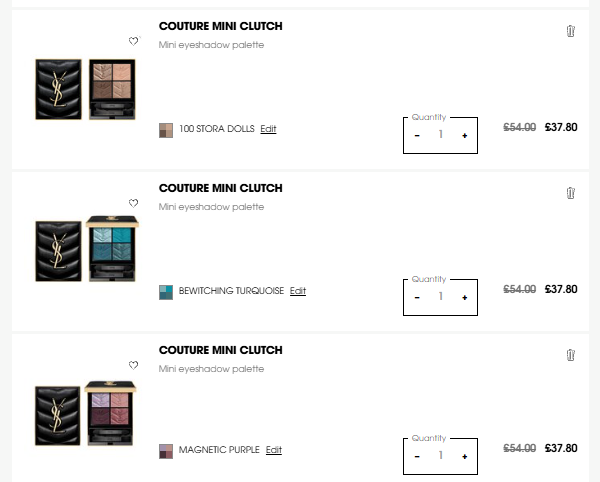Edit the Bewitching Turquoise shade
Image resolution: width=600 pixels, height=482 pixels.
click(298, 291)
